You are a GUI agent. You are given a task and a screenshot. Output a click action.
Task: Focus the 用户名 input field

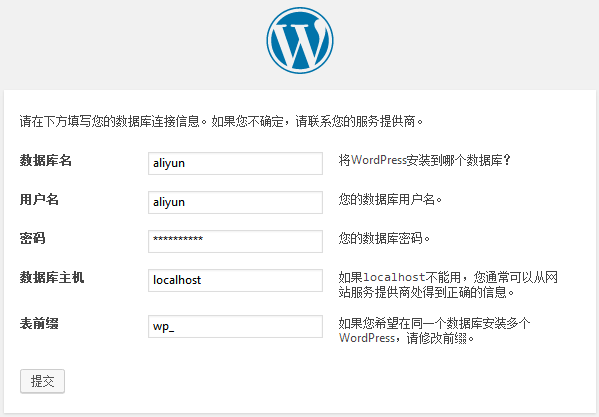pyautogui.click(x=235, y=202)
